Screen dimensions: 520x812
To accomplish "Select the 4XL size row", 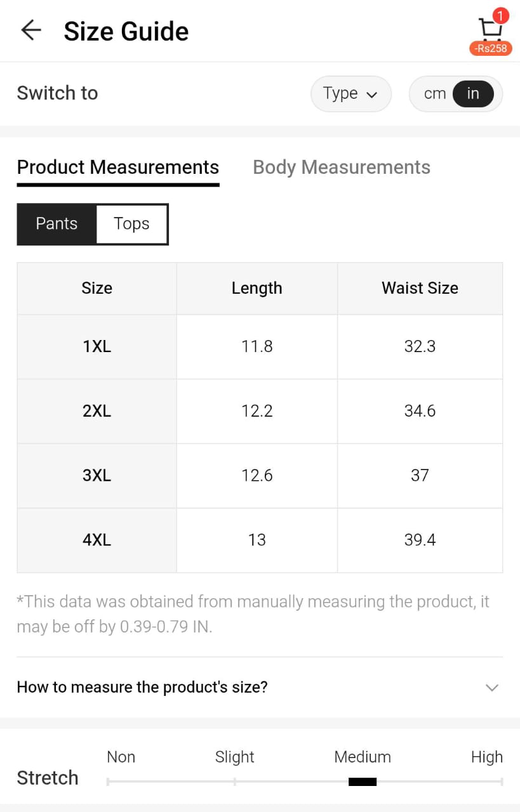I will point(97,540).
